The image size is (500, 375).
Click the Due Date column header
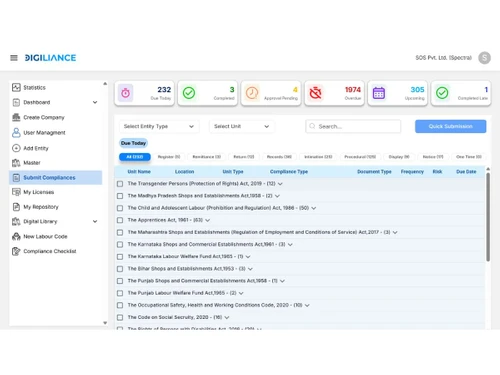click(x=466, y=172)
